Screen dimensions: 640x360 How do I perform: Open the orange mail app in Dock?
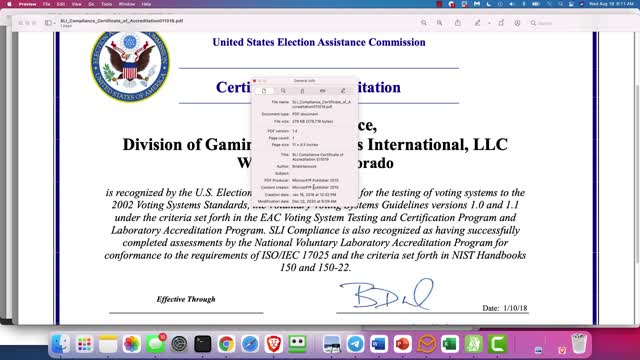426,344
